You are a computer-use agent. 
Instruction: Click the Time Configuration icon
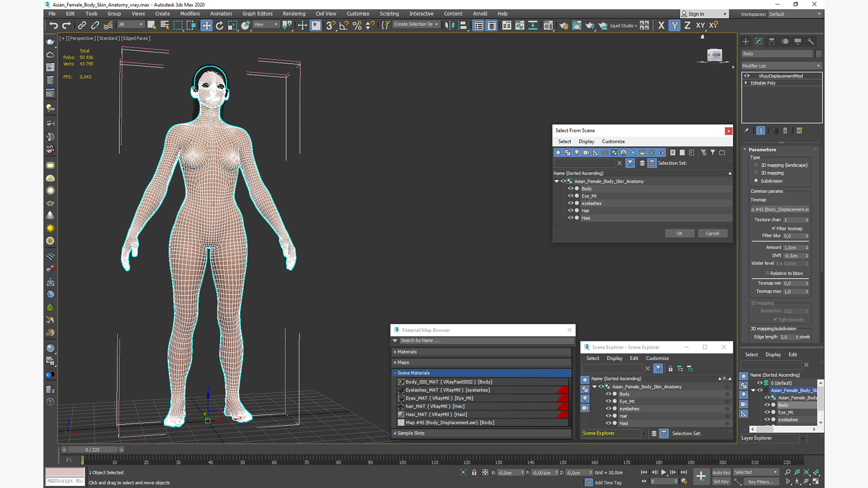[684, 481]
